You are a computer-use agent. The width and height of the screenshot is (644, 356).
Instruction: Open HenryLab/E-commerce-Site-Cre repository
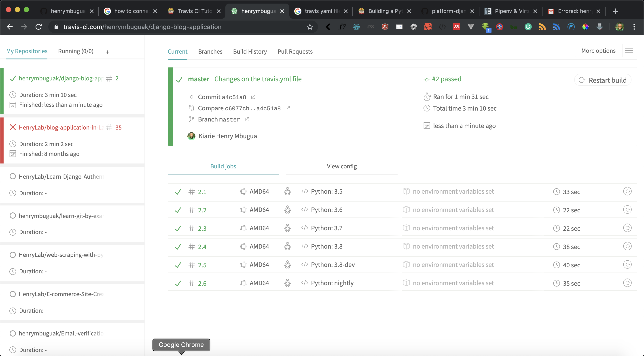(61, 294)
